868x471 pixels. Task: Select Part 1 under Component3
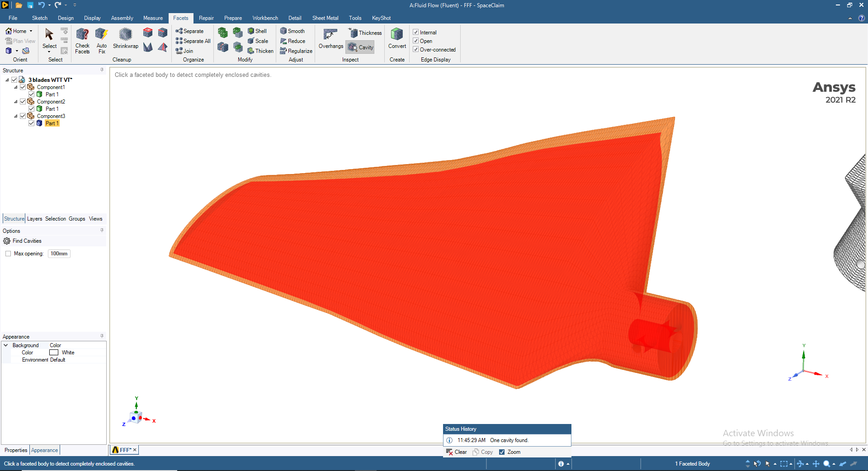click(52, 123)
